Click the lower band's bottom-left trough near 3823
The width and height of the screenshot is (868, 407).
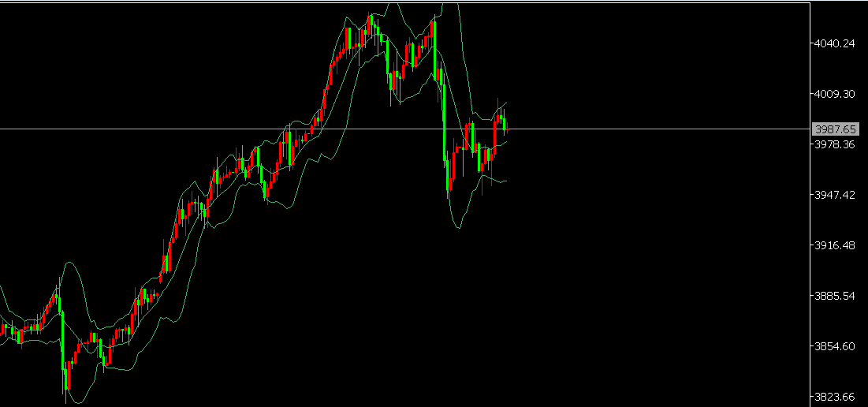pyautogui.click(x=79, y=401)
